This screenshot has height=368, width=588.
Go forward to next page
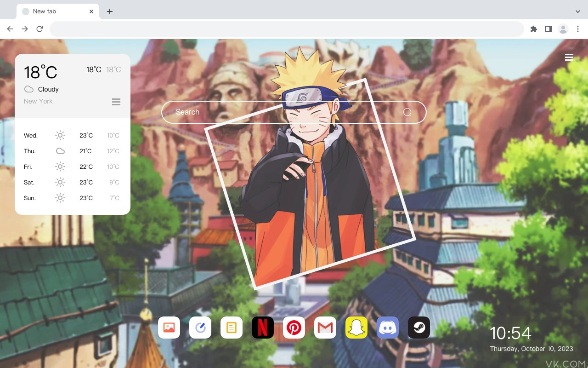tap(25, 29)
